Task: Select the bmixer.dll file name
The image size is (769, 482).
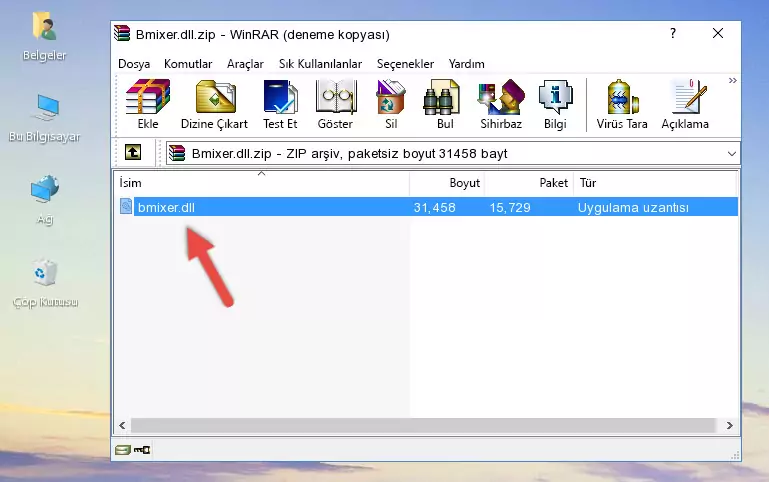Action: [166, 207]
